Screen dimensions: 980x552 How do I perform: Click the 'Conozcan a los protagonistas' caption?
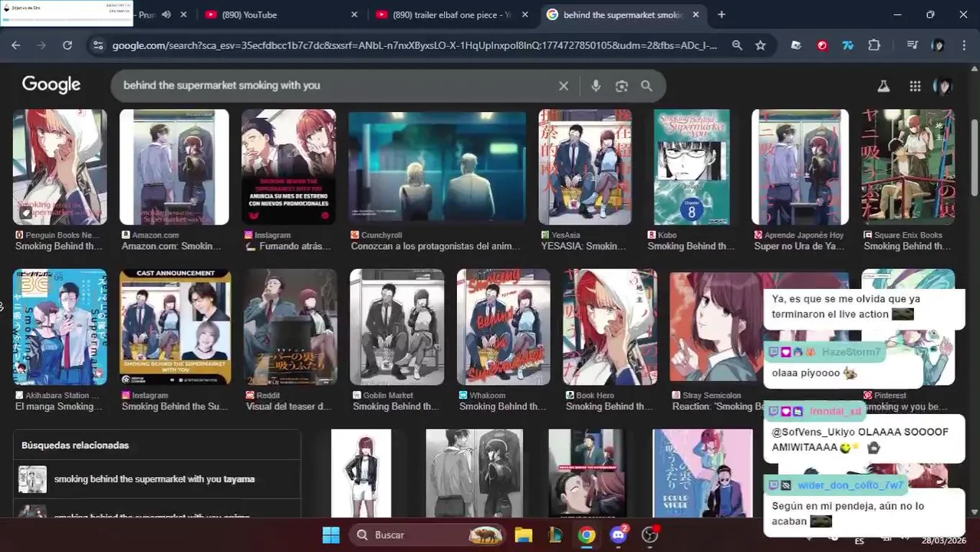[x=435, y=246]
